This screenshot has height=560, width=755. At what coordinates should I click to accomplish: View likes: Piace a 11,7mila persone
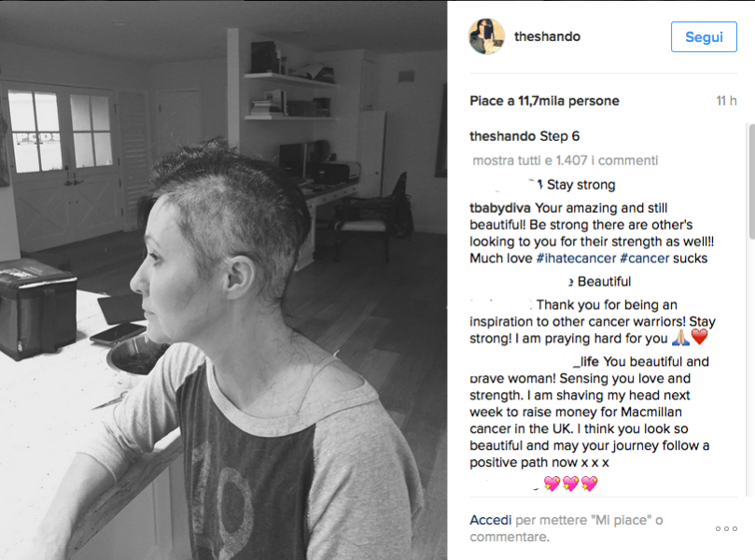(x=544, y=101)
